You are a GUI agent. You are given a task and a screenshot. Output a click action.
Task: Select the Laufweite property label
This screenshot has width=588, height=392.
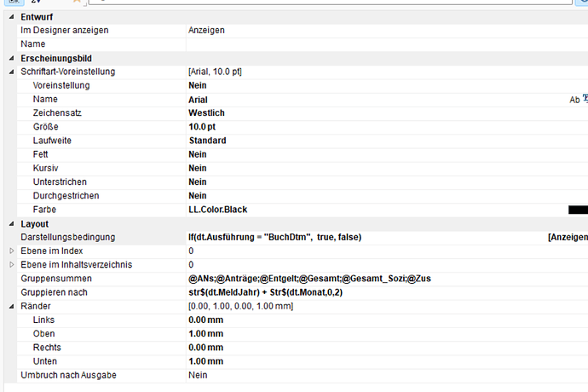pos(52,141)
